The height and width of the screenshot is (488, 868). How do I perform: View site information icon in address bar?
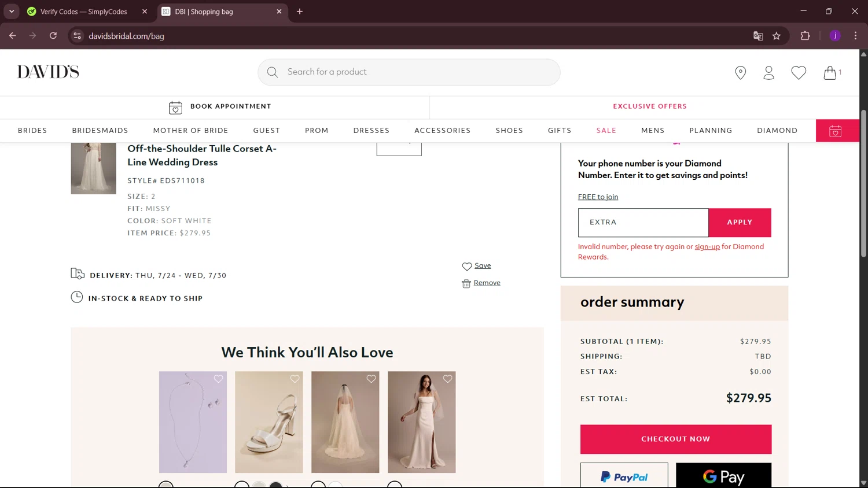pos(77,36)
